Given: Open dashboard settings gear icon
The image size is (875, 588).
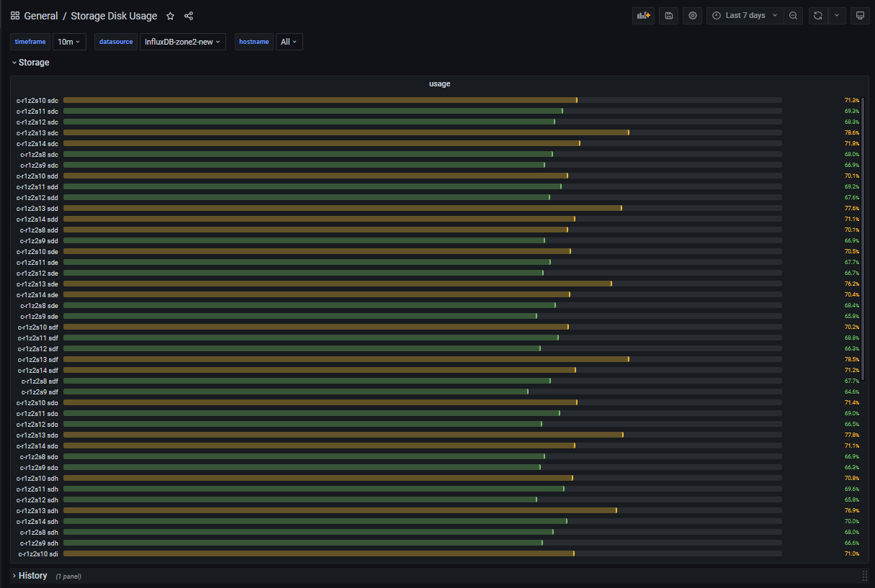Looking at the screenshot, I should (x=693, y=16).
